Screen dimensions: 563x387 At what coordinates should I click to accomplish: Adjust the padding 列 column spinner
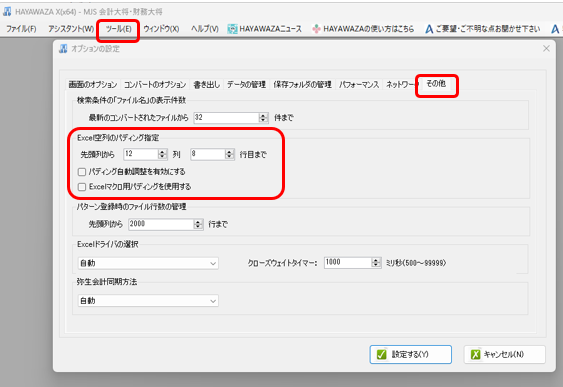click(162, 154)
